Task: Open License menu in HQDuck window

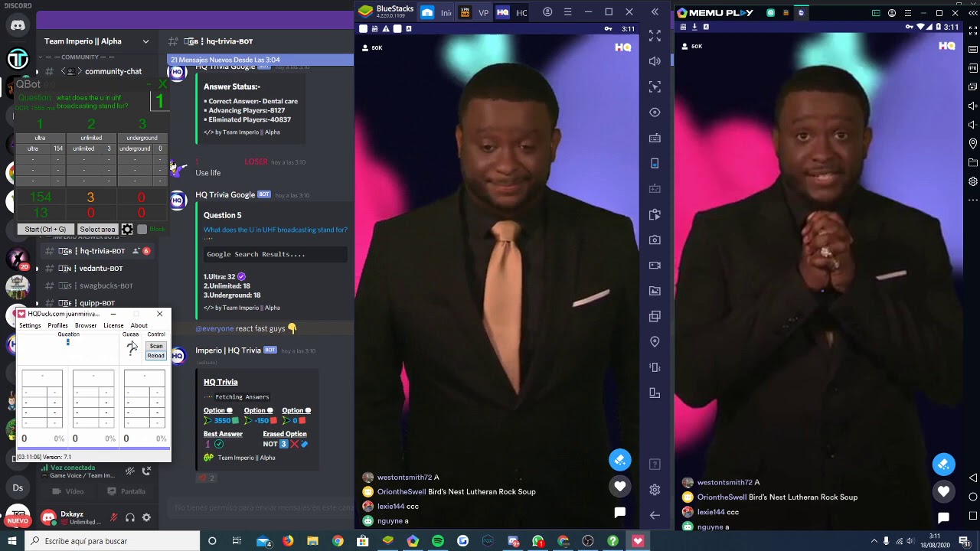Action: pos(113,326)
